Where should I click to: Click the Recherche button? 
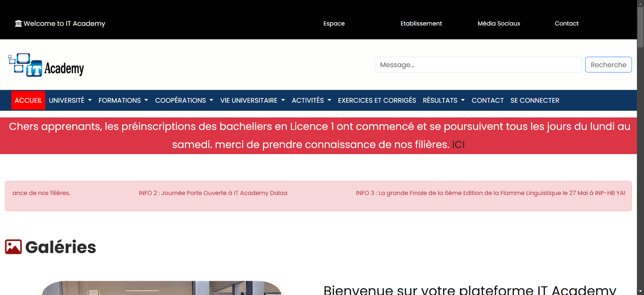coord(608,65)
